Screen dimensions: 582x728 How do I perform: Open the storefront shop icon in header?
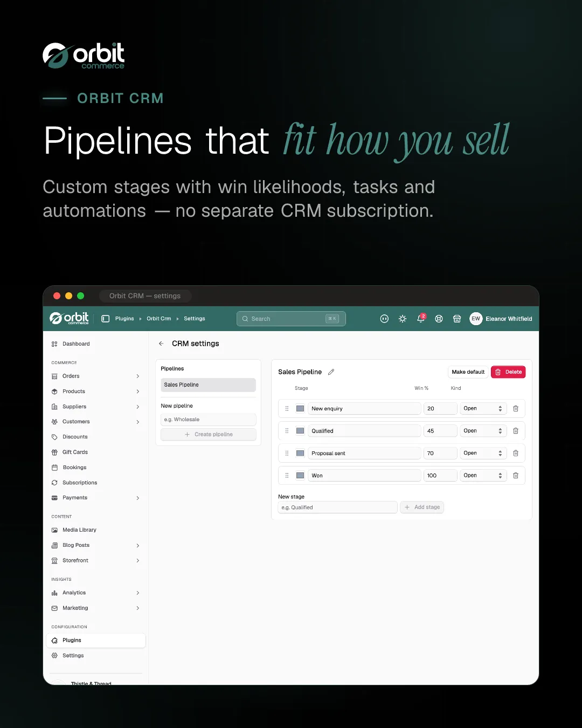tap(457, 319)
